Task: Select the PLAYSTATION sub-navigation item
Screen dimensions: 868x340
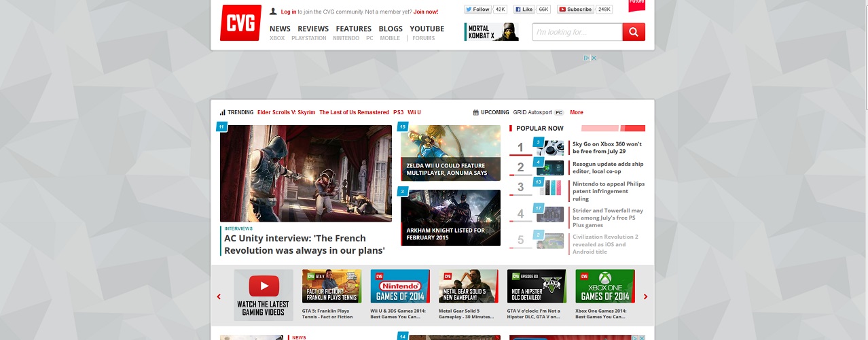Action: tap(309, 38)
